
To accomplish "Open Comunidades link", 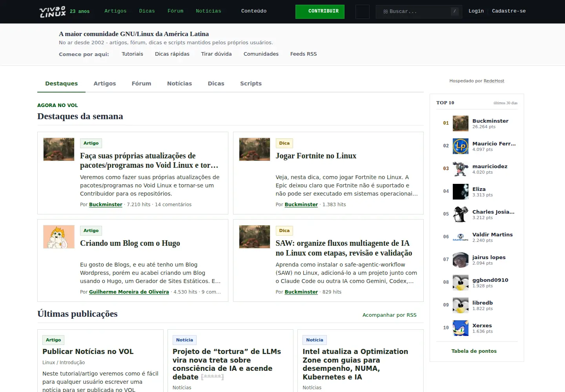I will pyautogui.click(x=261, y=54).
